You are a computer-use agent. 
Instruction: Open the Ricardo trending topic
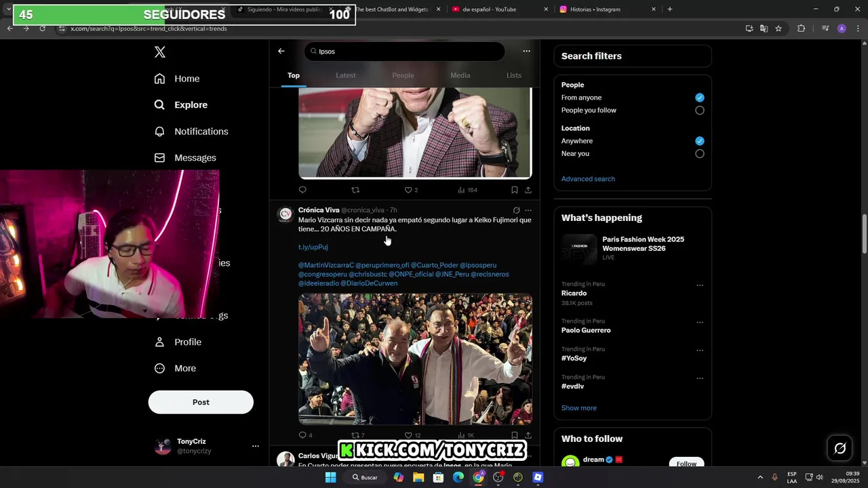pyautogui.click(x=574, y=293)
